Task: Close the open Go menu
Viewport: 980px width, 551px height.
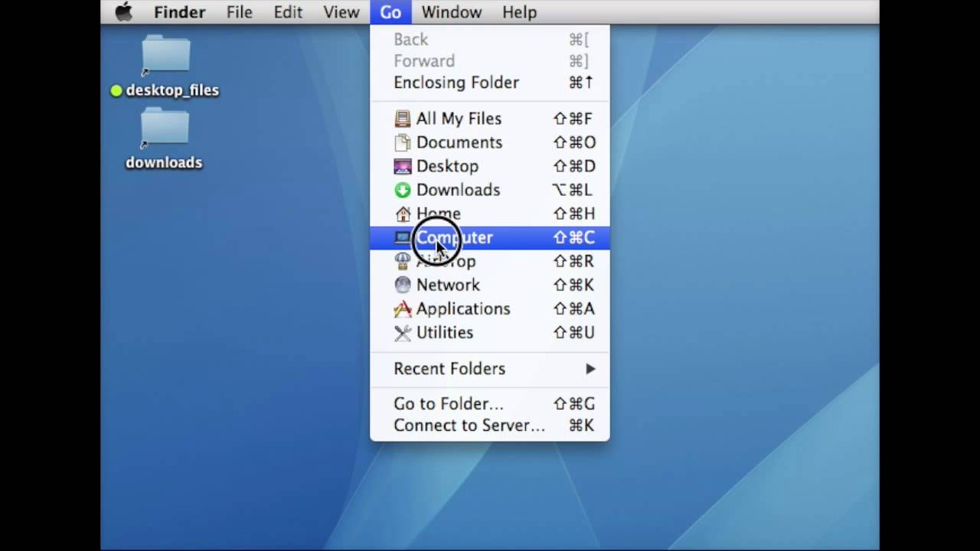Action: tap(390, 12)
